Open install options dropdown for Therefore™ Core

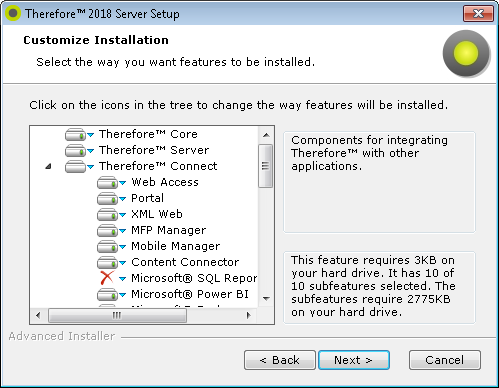click(90, 135)
